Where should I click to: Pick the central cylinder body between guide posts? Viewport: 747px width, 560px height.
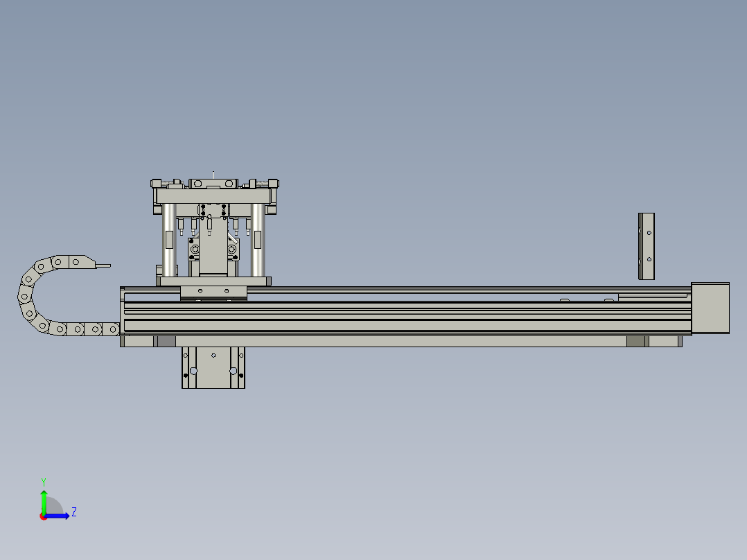[x=213, y=246]
